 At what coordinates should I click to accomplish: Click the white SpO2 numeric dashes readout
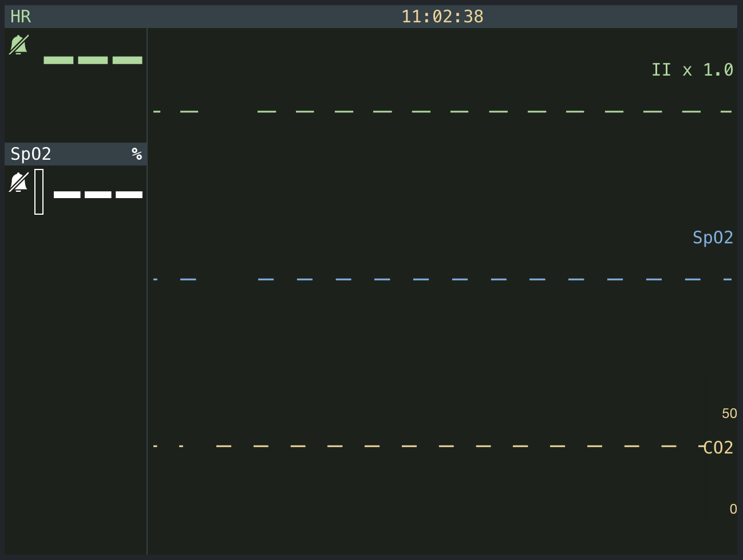(x=98, y=195)
